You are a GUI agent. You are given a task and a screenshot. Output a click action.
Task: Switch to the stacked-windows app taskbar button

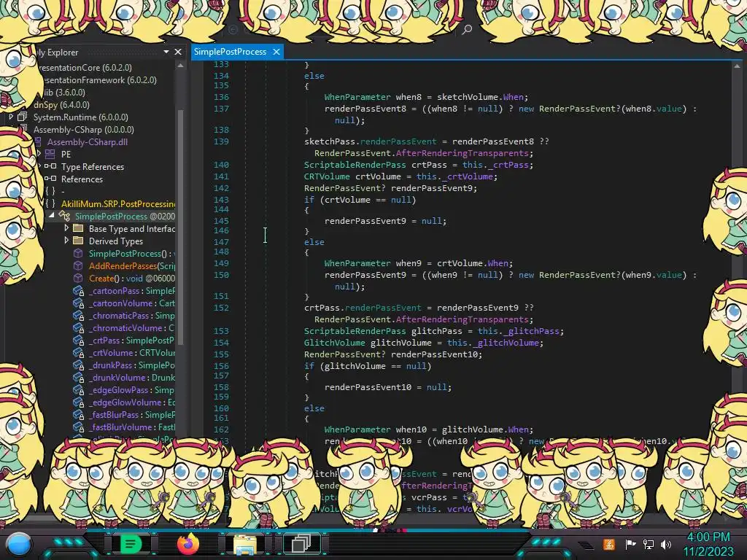[x=301, y=544]
